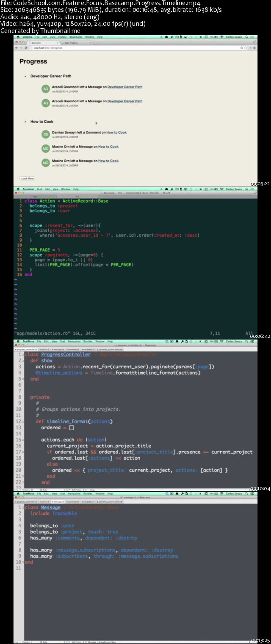
Task: Go back with Chrome's back arrow
Action: (17, 48)
